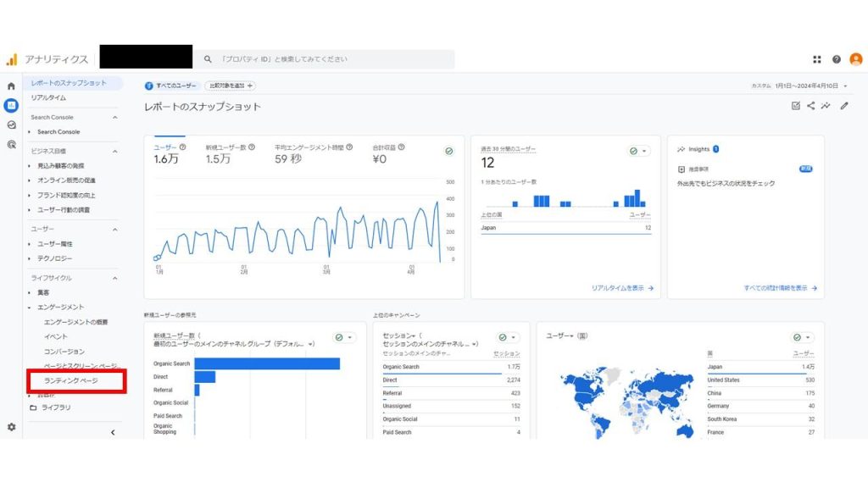The width and height of the screenshot is (868, 488).
Task: Click the all-users segment badge icon
Action: tap(149, 86)
